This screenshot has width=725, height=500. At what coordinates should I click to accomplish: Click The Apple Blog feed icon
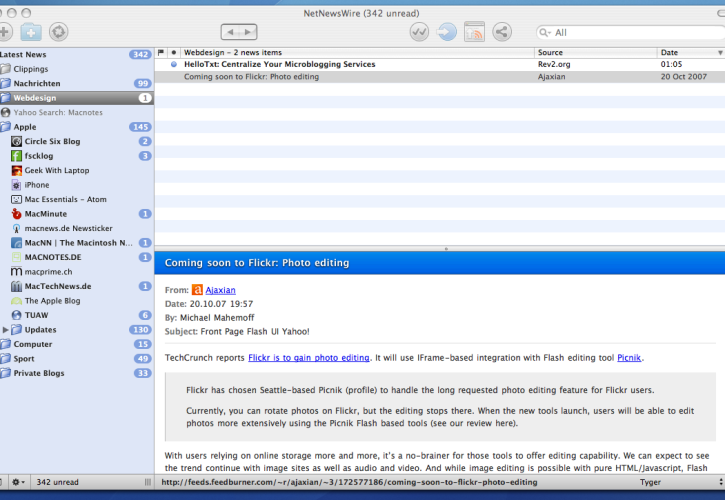[x=16, y=301]
